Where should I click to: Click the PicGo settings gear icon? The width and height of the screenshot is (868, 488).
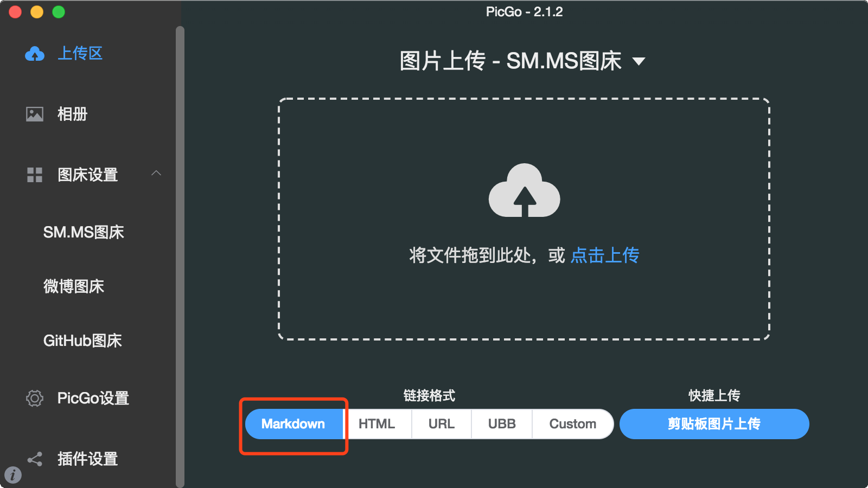[35, 398]
